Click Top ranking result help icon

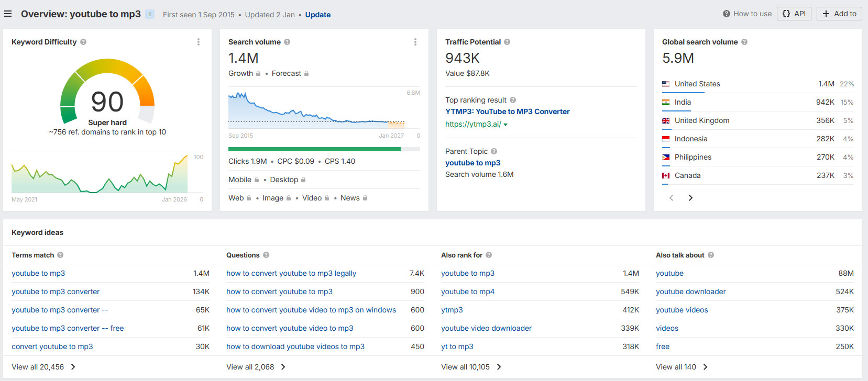[x=513, y=100]
